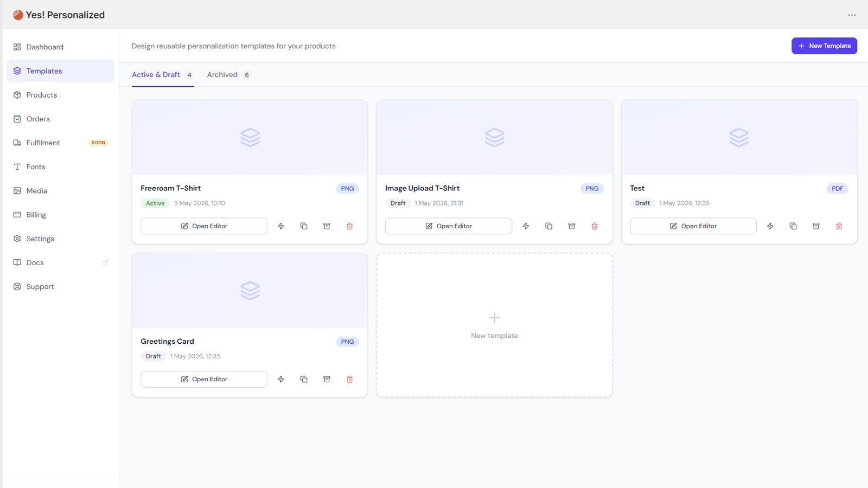
Task: Open Fulfilment sidebar item
Action: pos(61,143)
